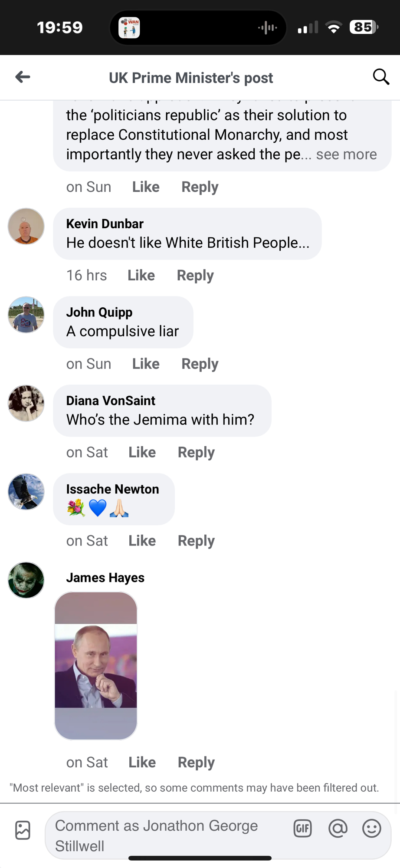Open Diana VonSaint's profile name
400x868 pixels.
tap(111, 401)
